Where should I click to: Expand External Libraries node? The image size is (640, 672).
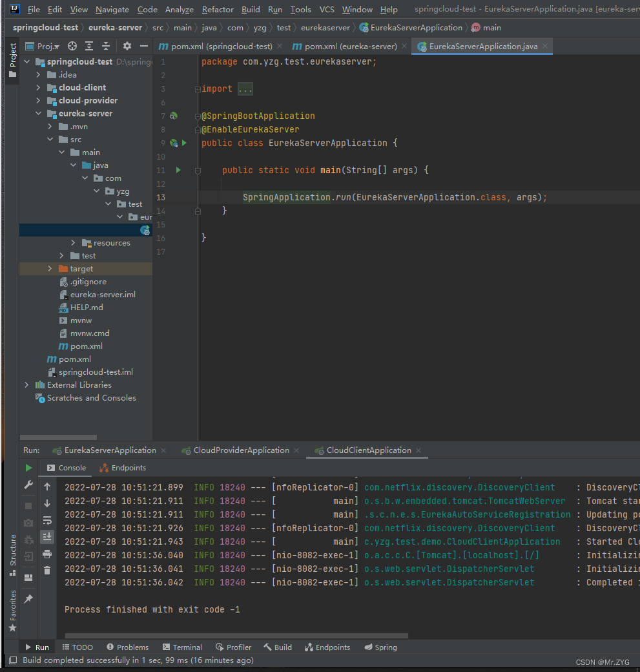point(27,385)
